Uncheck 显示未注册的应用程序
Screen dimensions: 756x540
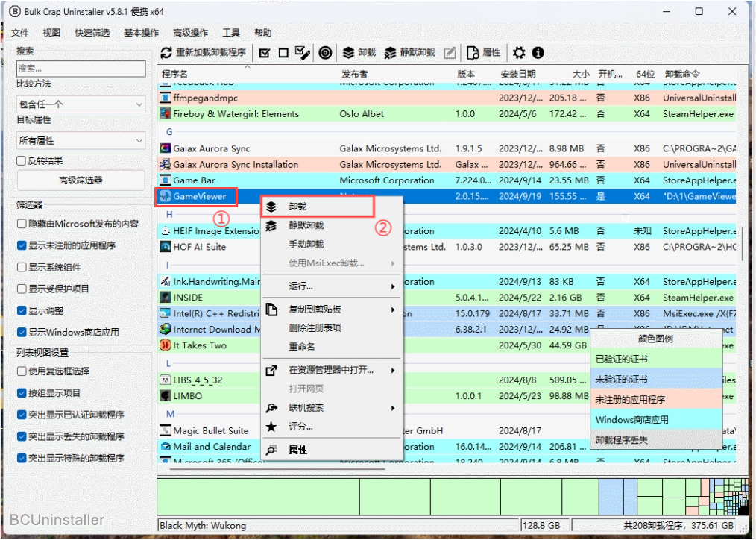pos(22,245)
